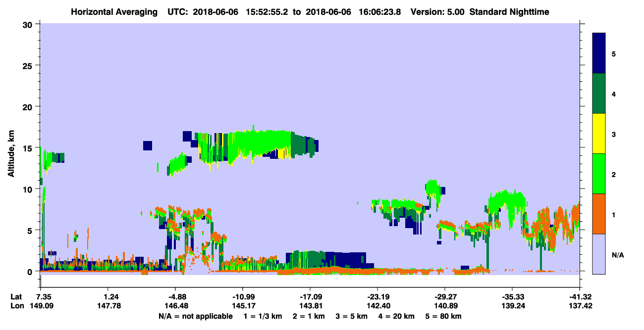Click the 30 km altitude tick label
Viewport: 644px width, 330px height.
[x=29, y=24]
